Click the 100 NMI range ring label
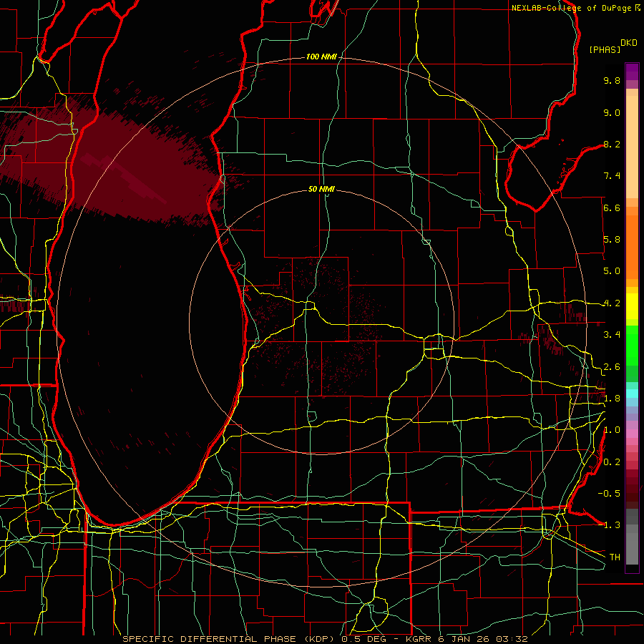 (321, 57)
